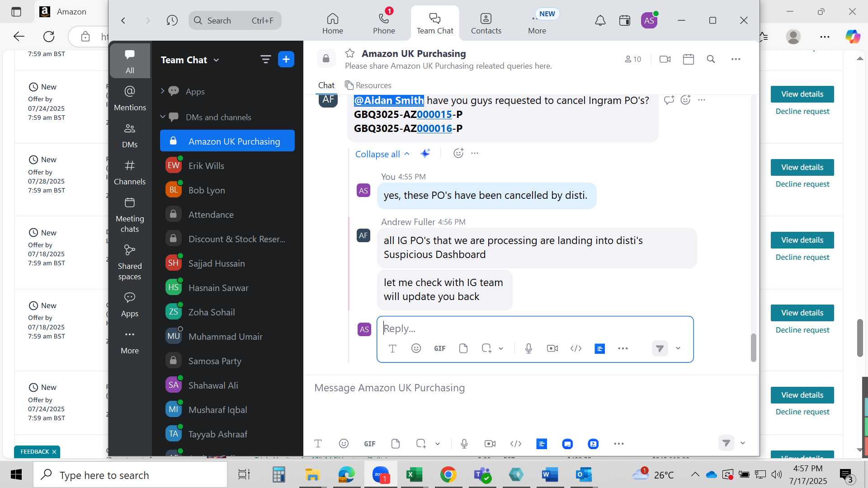Open the Phone tab
This screenshot has height=488, width=868.
click(x=384, y=23)
